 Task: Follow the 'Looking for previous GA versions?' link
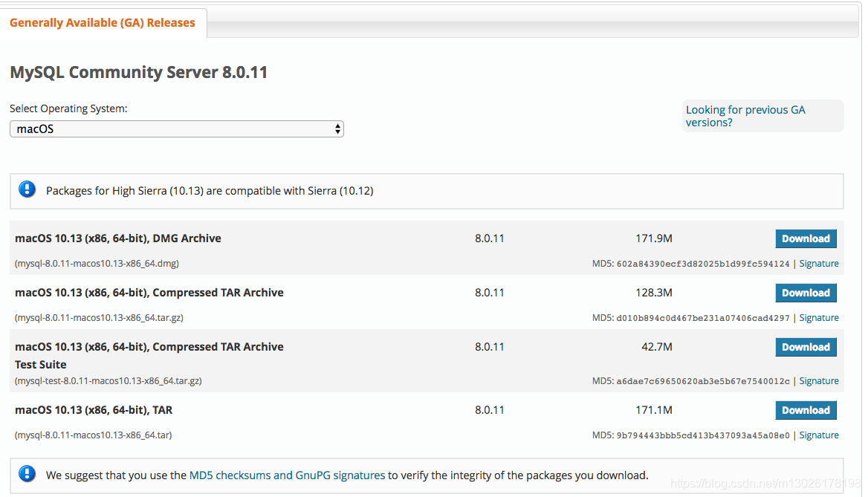(x=745, y=116)
